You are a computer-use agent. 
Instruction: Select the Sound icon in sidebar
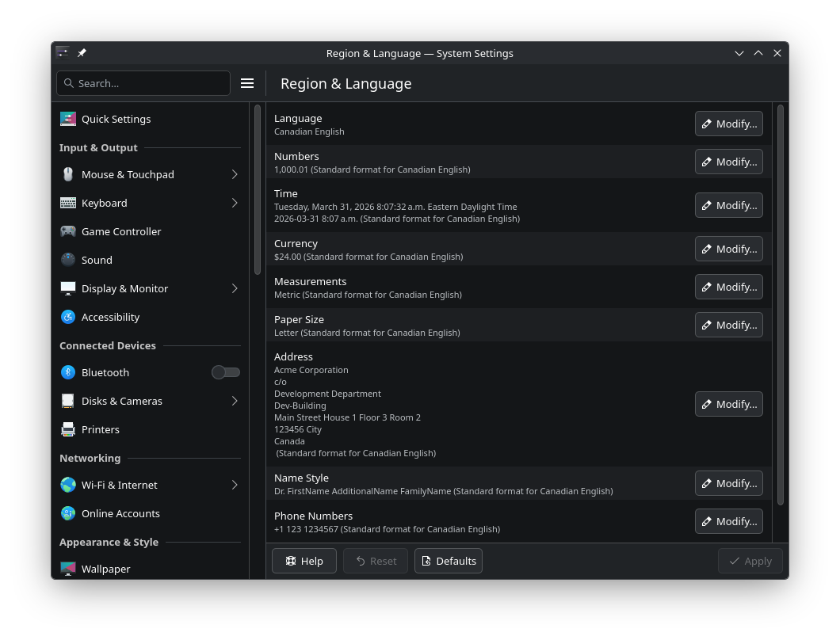pyautogui.click(x=68, y=260)
